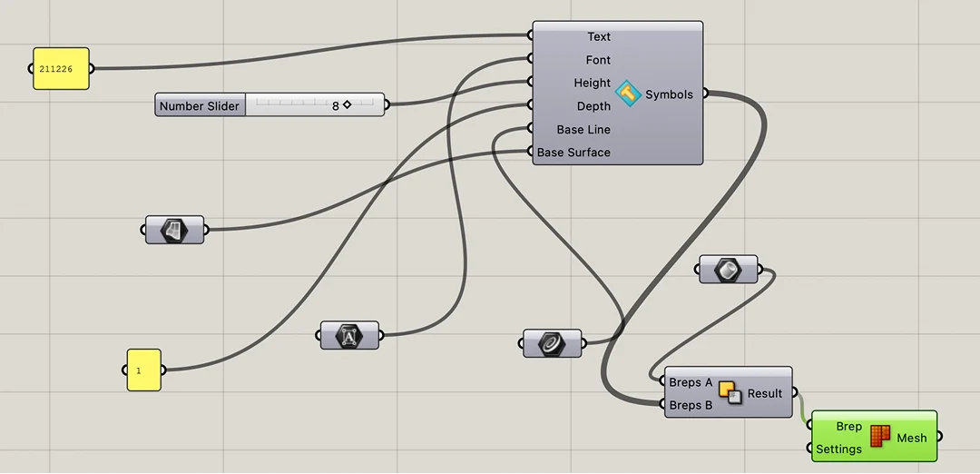Click the yellow panel containing 211226
The height and width of the screenshot is (474, 980).
coord(62,69)
